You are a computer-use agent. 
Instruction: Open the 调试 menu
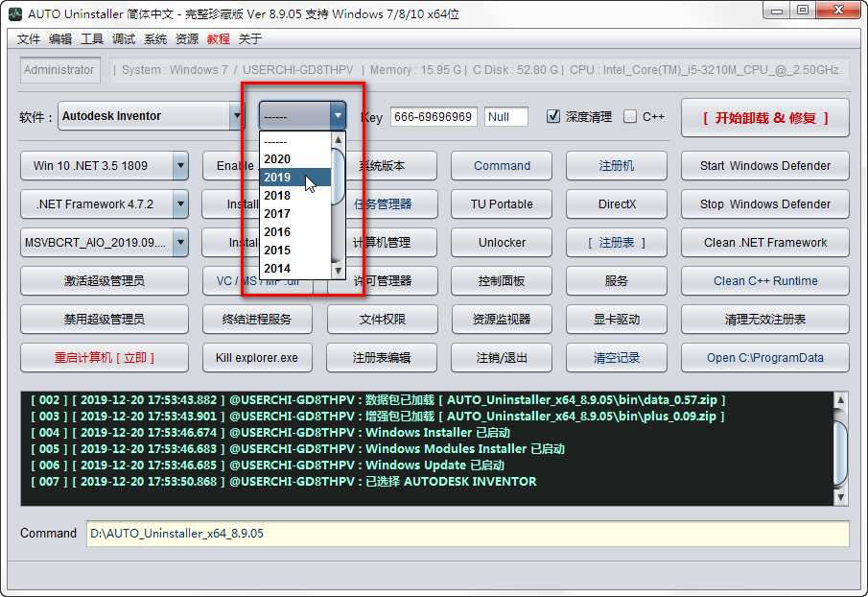click(x=124, y=38)
